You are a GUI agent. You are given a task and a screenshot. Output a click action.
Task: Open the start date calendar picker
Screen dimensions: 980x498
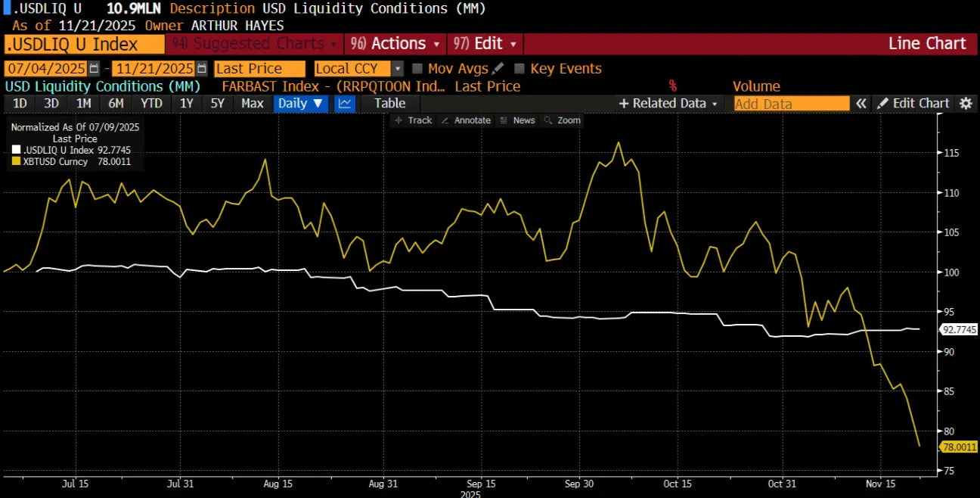(x=94, y=69)
